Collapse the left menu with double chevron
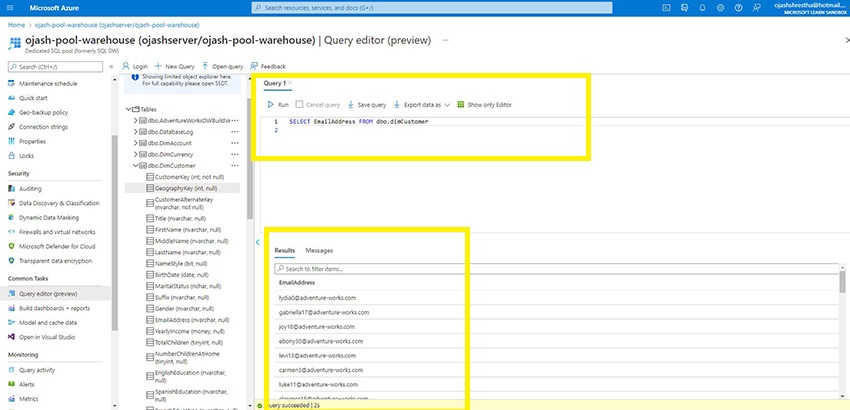Viewport: 850px width, 410px height. 111,67
